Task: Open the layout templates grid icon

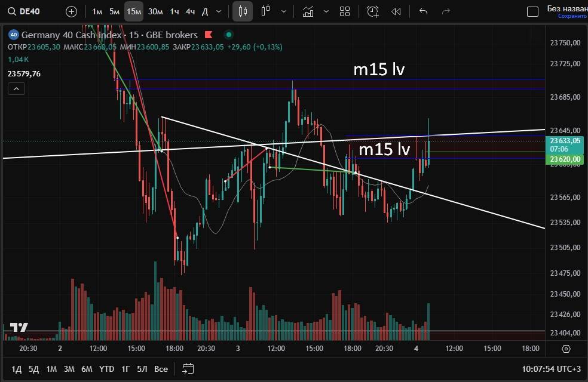Action: (x=345, y=11)
